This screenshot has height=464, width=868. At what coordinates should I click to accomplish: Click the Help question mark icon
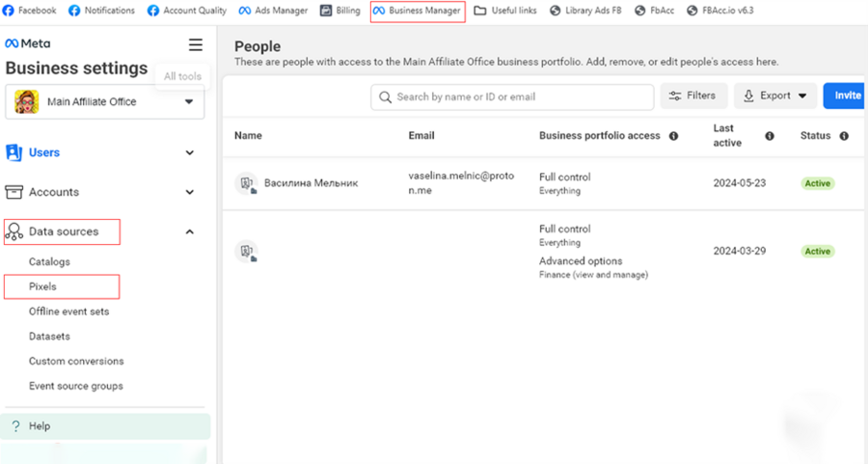(x=15, y=426)
